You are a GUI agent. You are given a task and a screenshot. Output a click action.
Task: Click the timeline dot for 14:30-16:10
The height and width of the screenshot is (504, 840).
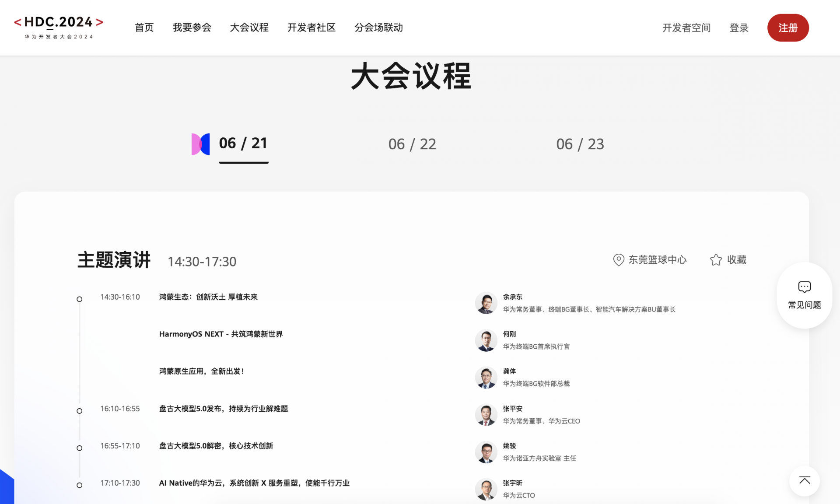pos(79,299)
